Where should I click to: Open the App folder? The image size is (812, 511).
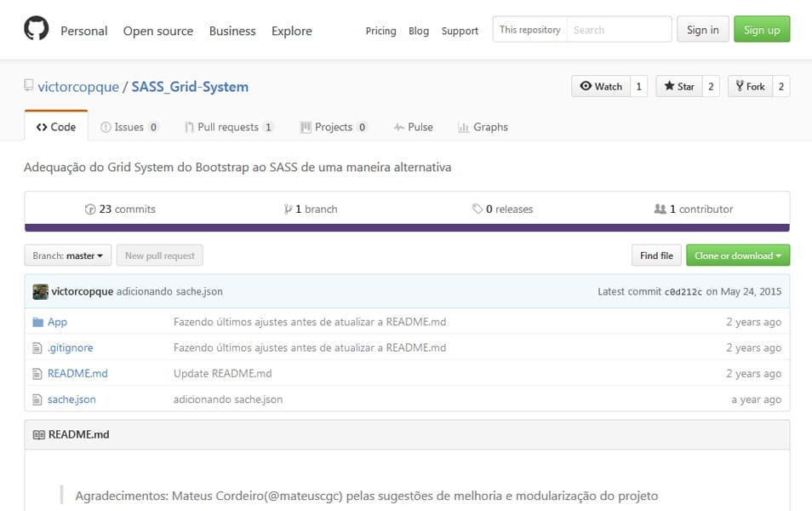point(58,322)
